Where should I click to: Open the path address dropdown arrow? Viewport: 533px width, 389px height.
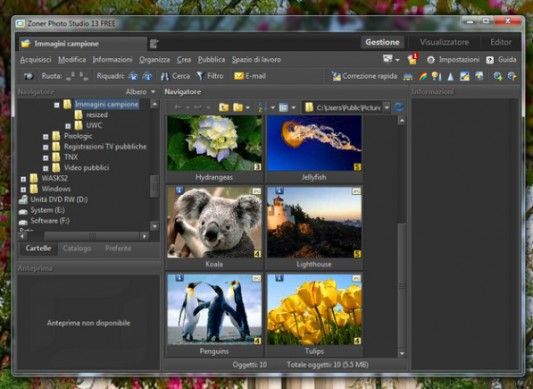[387, 107]
